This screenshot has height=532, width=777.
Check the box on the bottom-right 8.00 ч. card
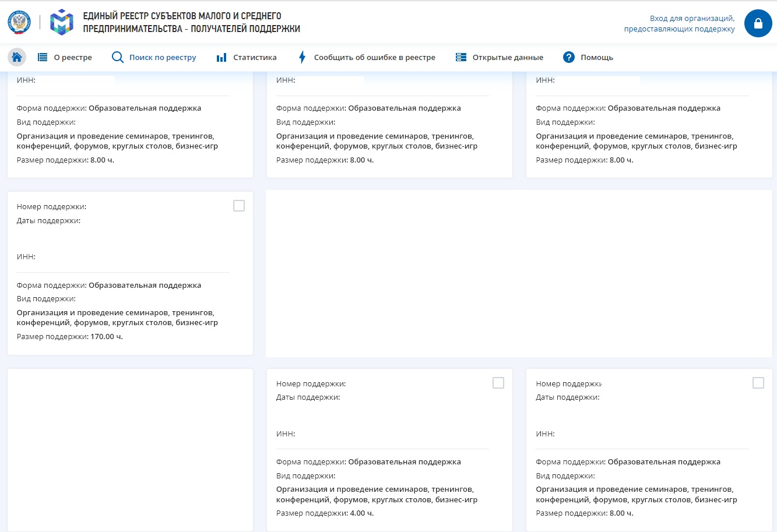click(758, 383)
